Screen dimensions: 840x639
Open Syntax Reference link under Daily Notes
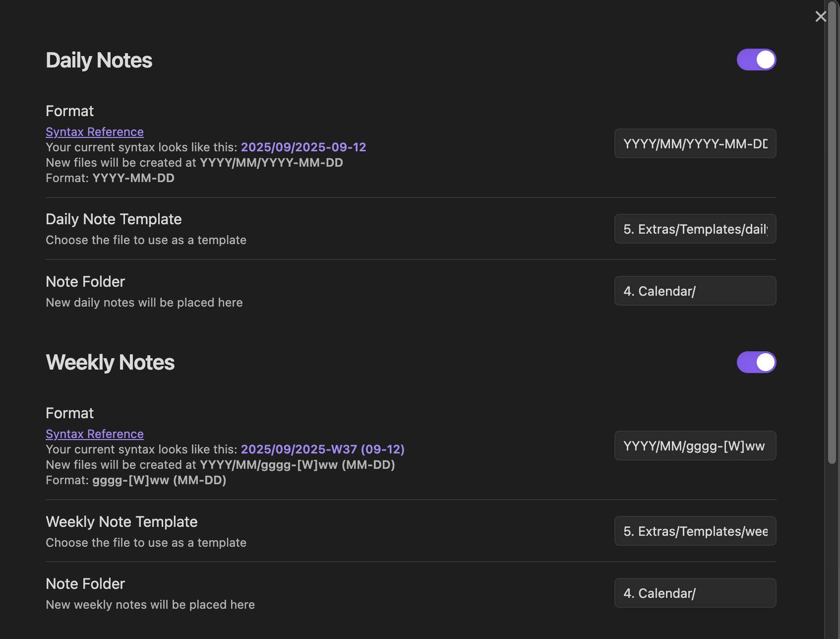click(95, 132)
